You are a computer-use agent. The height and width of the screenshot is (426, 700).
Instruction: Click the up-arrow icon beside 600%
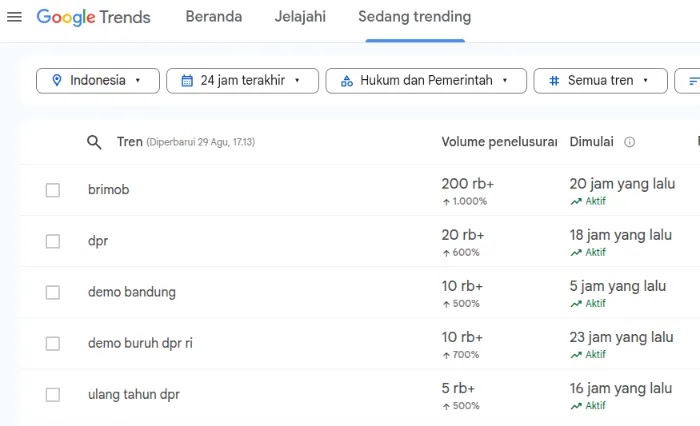click(446, 253)
